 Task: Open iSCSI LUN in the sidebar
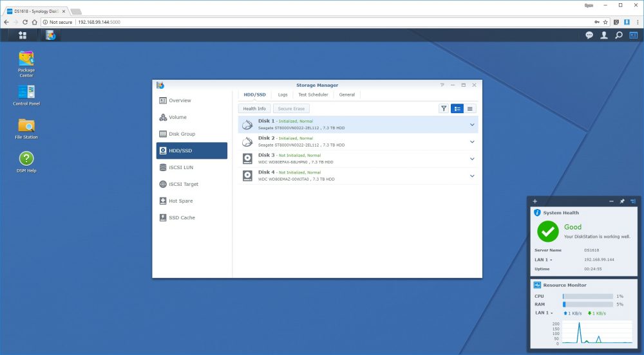[x=192, y=167]
